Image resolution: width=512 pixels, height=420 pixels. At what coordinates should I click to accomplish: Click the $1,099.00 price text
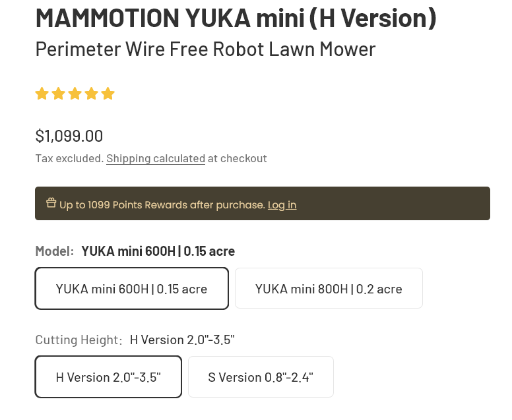69,136
